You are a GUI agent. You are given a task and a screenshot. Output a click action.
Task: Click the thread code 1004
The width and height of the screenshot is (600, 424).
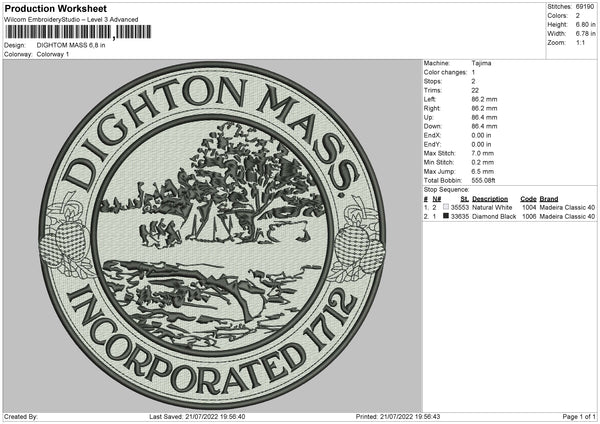click(x=529, y=207)
